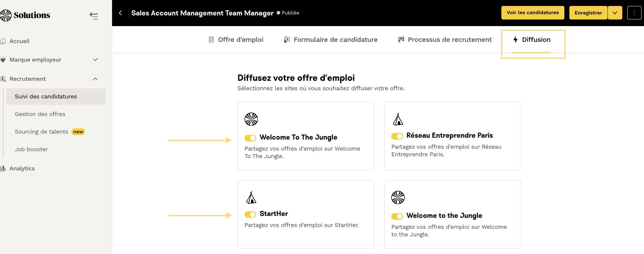Disable the Welcome To The Jungle toggle

[x=250, y=138]
